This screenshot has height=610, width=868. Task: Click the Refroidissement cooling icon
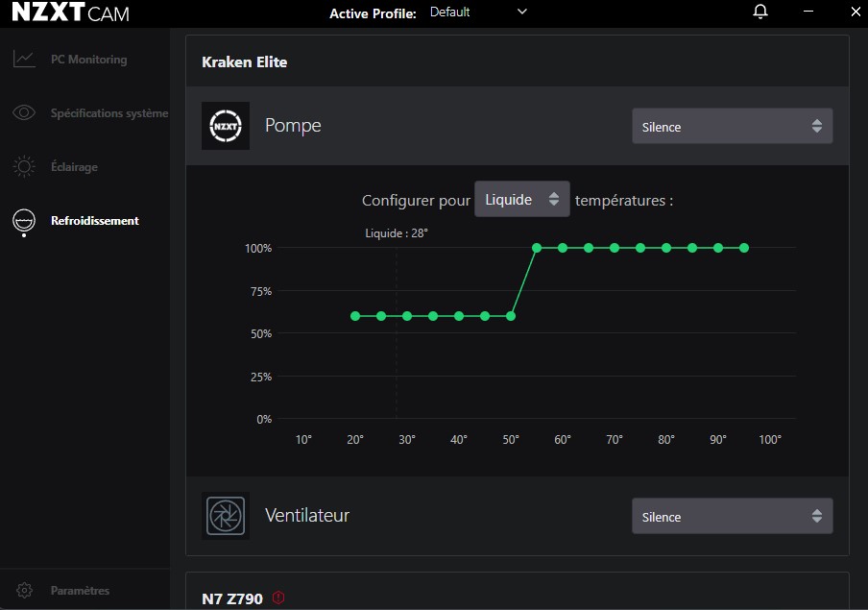(24, 221)
